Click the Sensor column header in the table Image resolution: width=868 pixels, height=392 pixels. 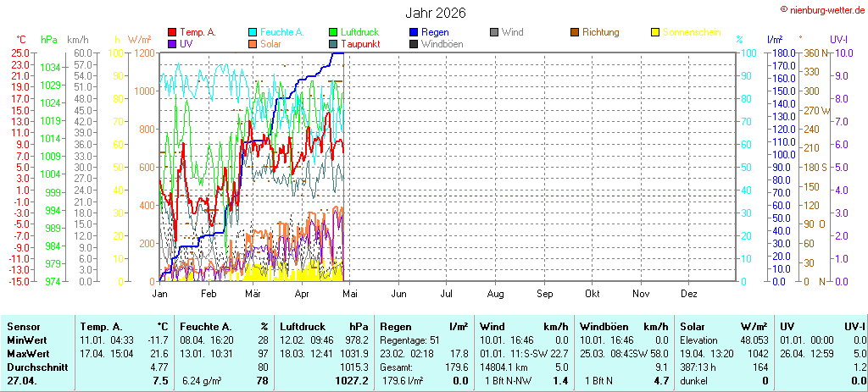24,326
